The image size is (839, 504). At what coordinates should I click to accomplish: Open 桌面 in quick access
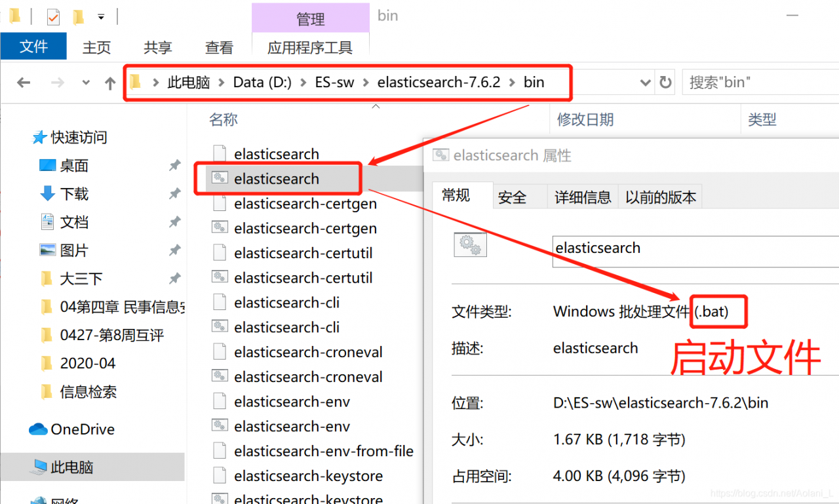pos(74,166)
